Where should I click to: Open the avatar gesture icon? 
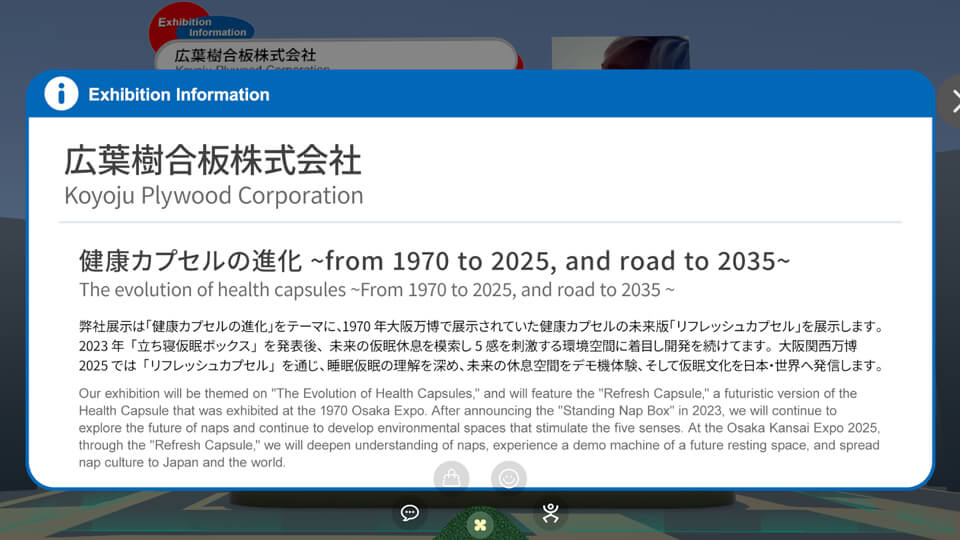coord(550,512)
